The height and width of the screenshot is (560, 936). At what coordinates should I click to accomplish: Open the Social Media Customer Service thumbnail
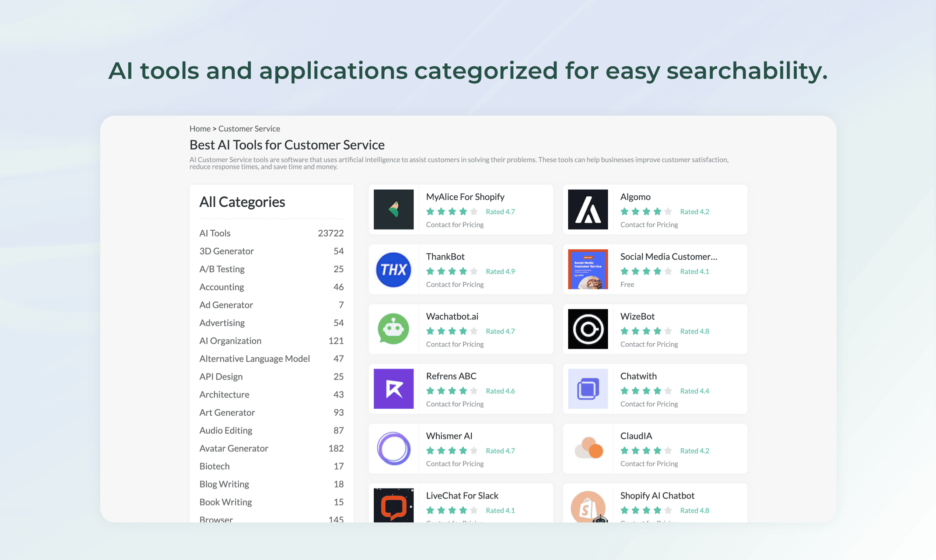(x=588, y=269)
